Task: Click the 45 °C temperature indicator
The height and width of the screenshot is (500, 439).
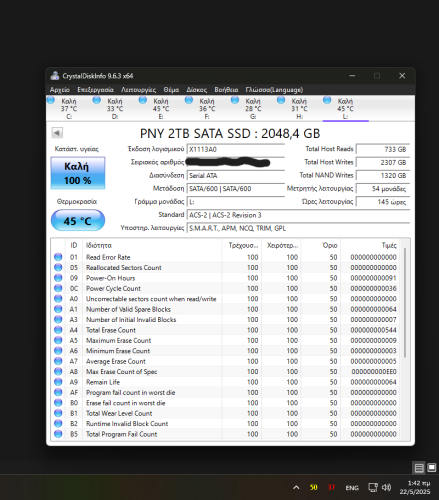Action: 78,221
